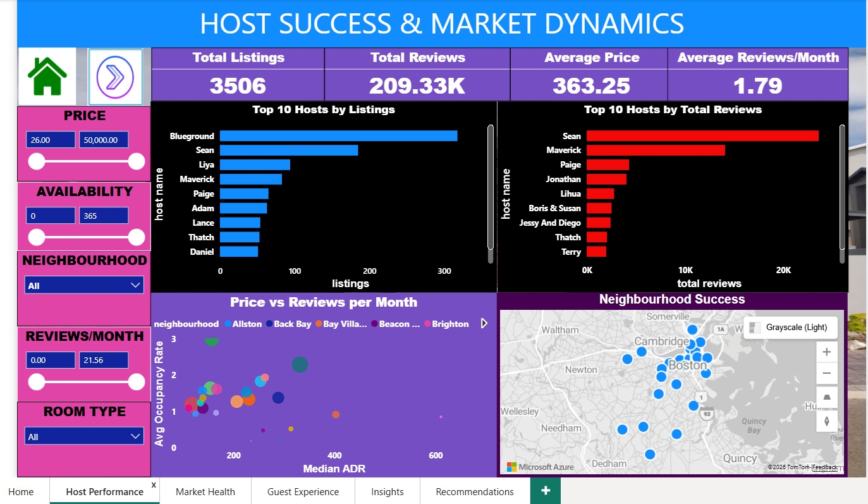
Task: Open the Recommendations tab
Action: click(475, 491)
